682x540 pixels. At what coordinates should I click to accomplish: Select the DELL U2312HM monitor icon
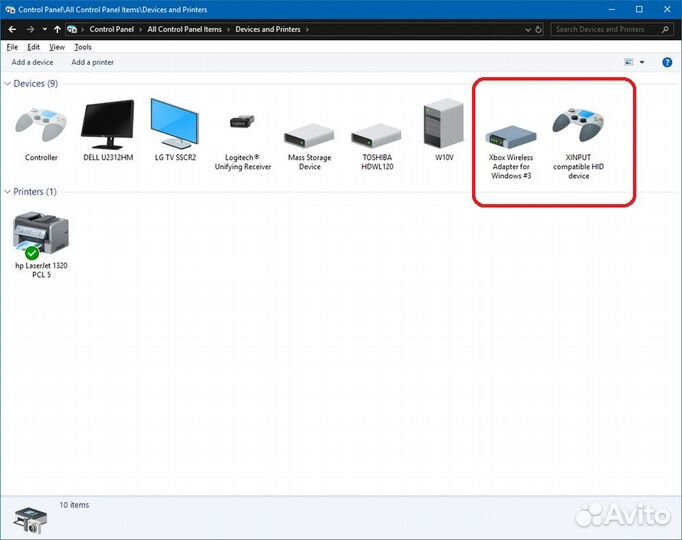[x=108, y=124]
